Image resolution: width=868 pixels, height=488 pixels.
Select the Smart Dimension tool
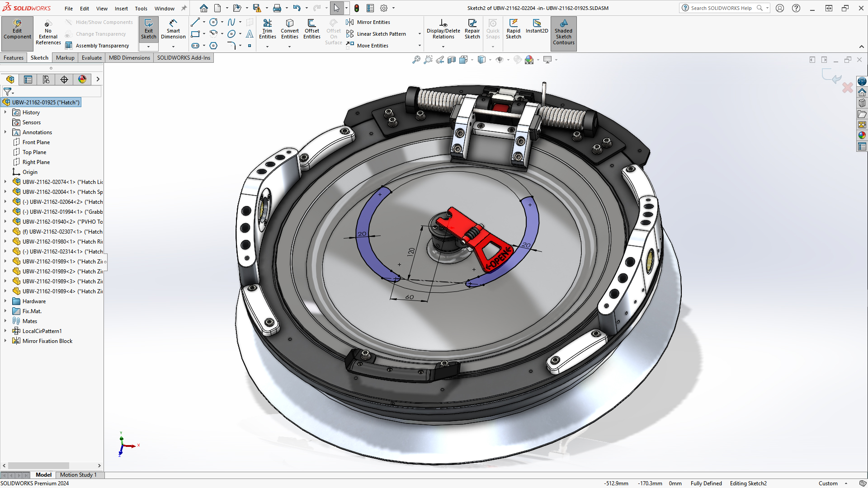click(x=173, y=30)
